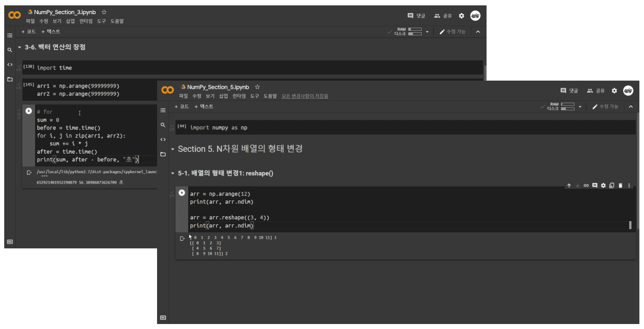Add a code cell with + 코드 in NumPy_Section_5
This screenshot has height=329, width=644.
click(182, 106)
